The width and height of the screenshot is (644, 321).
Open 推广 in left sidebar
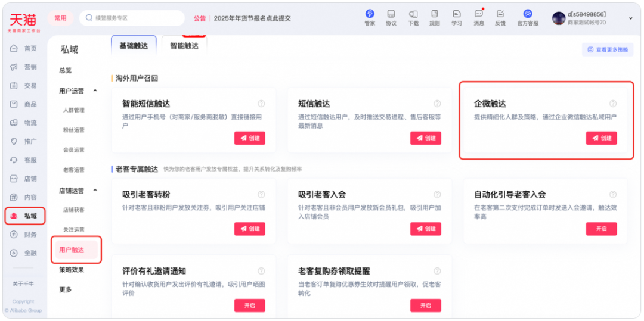click(23, 141)
